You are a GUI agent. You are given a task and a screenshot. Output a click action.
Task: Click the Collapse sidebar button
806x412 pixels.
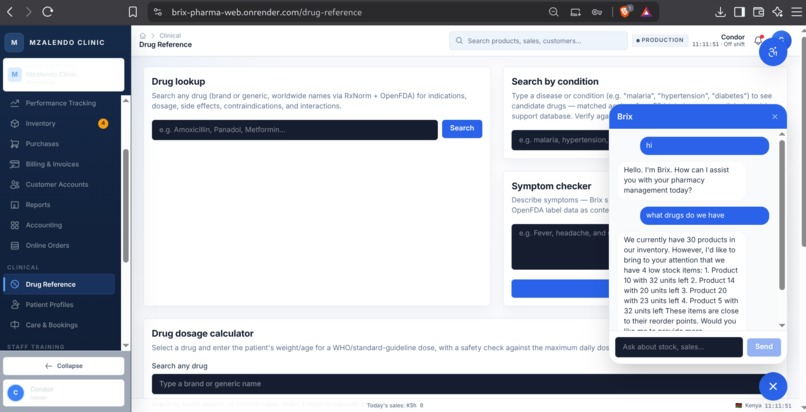point(64,366)
